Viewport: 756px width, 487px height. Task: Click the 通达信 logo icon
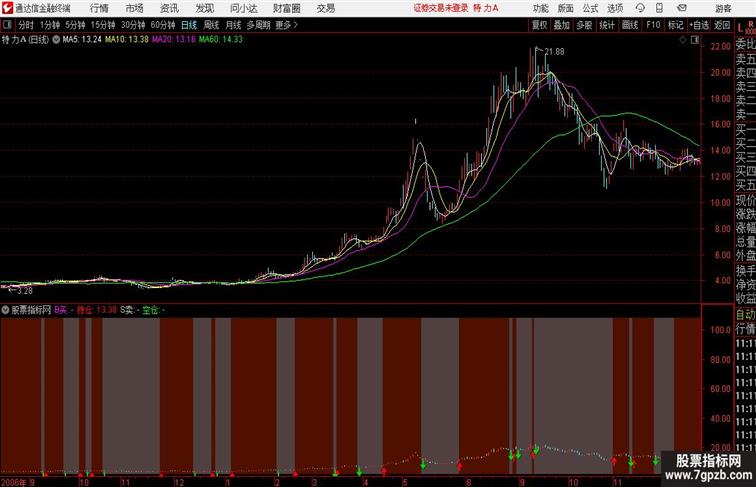tap(7, 8)
